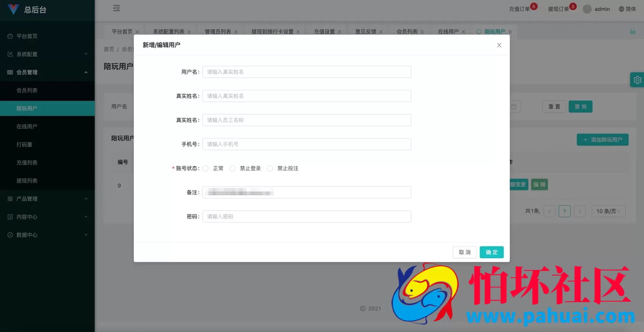Click the 重置 reset button
Image resolution: width=644 pixels, height=332 pixels.
point(554,107)
